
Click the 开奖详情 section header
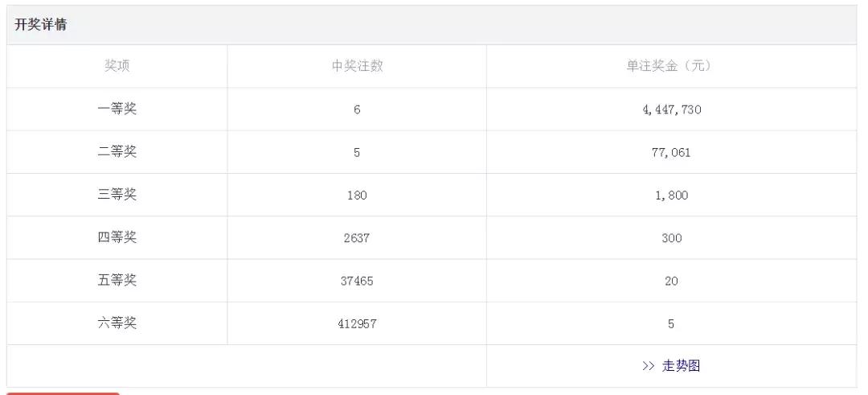click(40, 25)
